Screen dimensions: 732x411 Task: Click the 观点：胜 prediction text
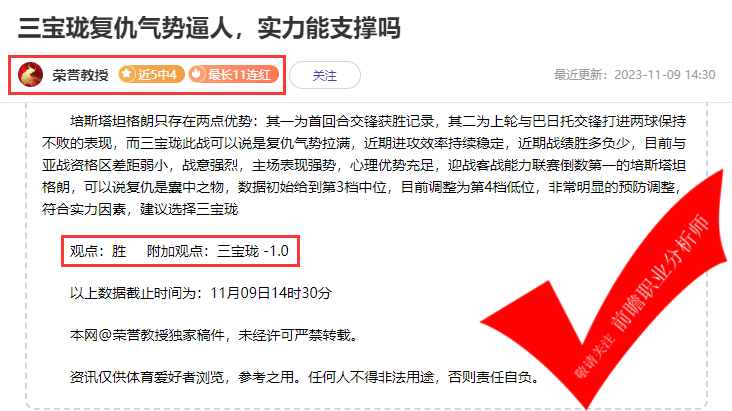point(98,251)
